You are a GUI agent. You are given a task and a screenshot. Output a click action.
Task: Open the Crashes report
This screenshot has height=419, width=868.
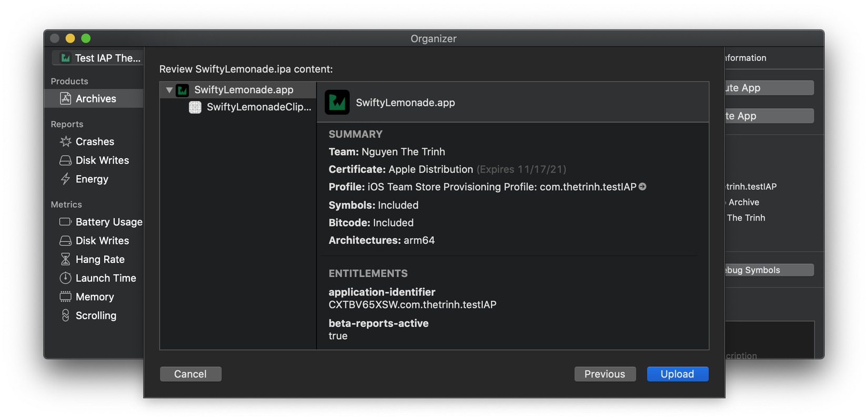click(95, 141)
